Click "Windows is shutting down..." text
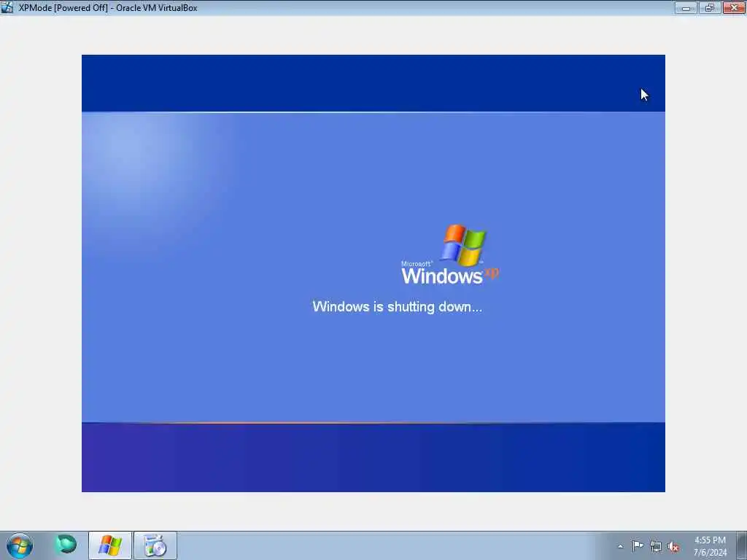Image resolution: width=747 pixels, height=560 pixels. point(397,307)
